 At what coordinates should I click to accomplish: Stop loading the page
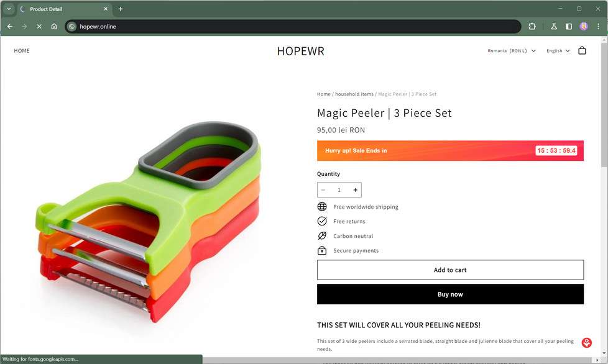point(39,26)
